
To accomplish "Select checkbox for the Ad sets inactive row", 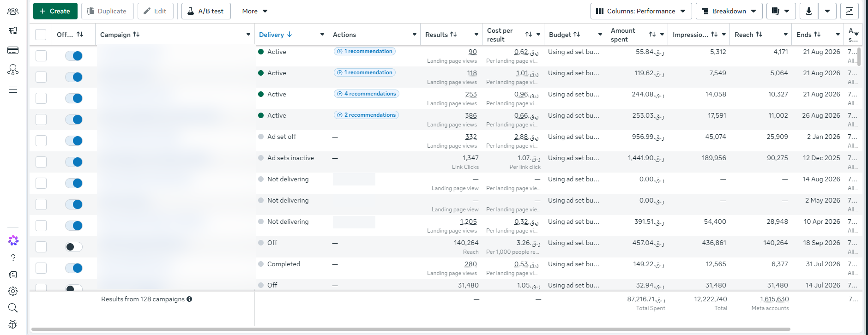I will pyautogui.click(x=41, y=162).
